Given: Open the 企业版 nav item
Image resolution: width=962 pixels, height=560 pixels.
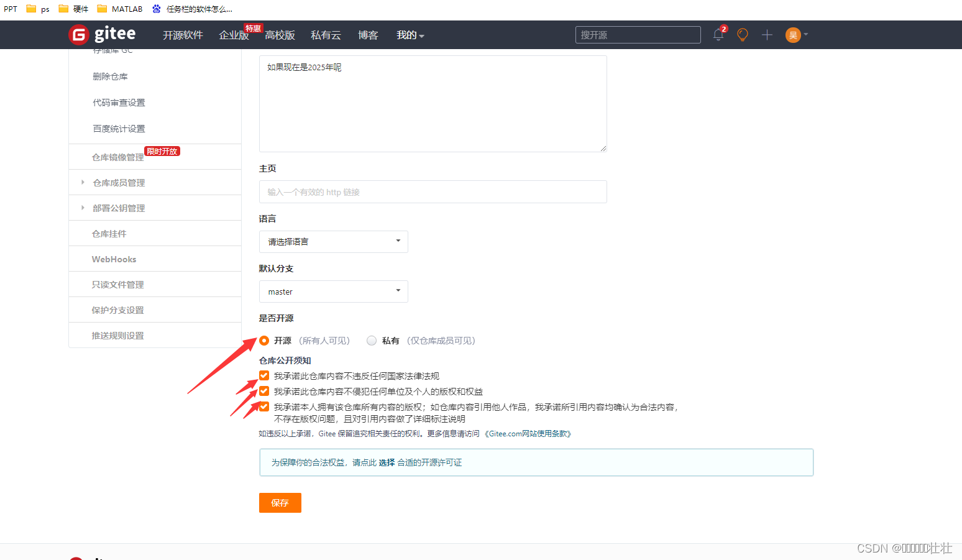Looking at the screenshot, I should coord(234,35).
